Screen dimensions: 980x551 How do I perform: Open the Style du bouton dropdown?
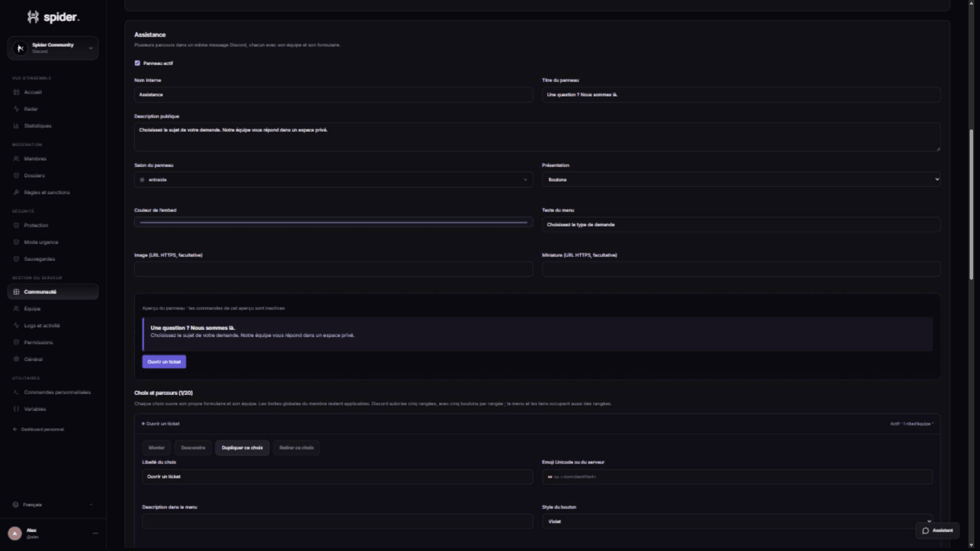(x=737, y=521)
